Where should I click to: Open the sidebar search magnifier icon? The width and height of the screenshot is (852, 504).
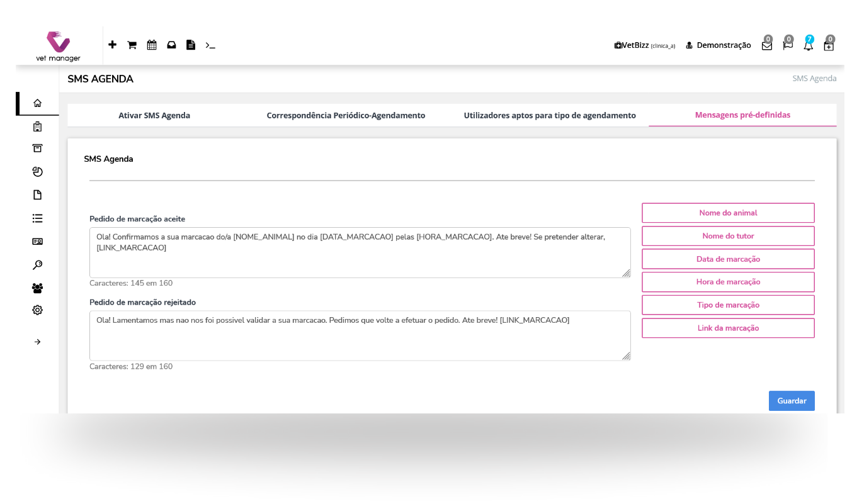point(37,265)
